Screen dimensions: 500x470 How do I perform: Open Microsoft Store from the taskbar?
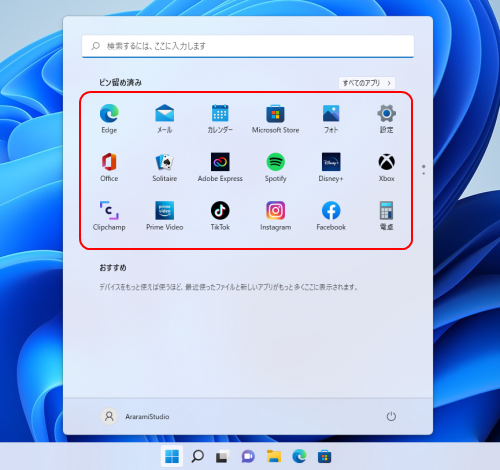pyautogui.click(x=324, y=456)
